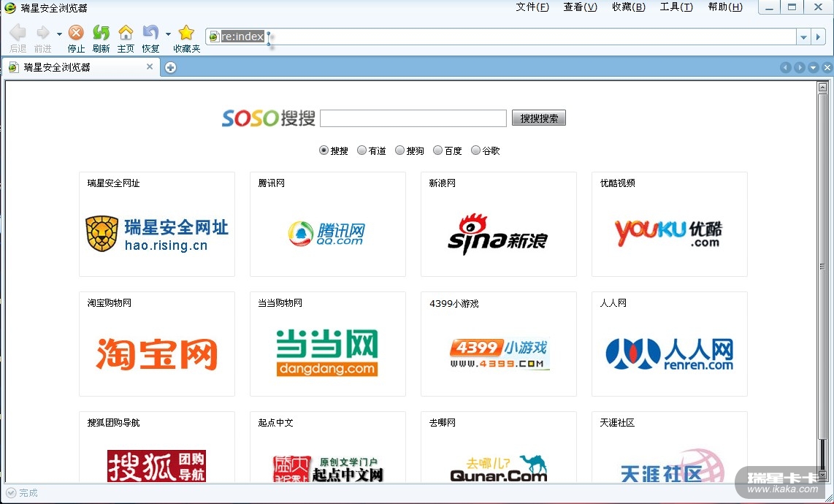Select the 谷歌 search engine radio button
Screen dimensions: 834x504
[x=475, y=150]
